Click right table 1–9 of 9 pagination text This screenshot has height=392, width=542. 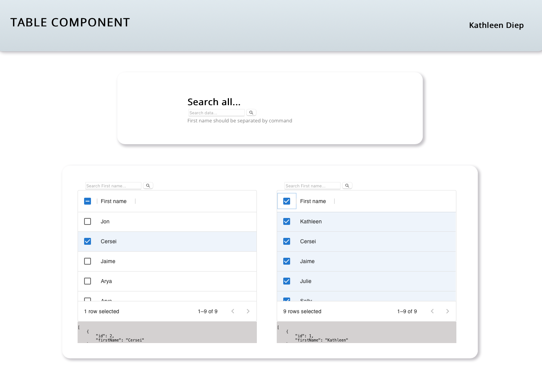click(407, 311)
